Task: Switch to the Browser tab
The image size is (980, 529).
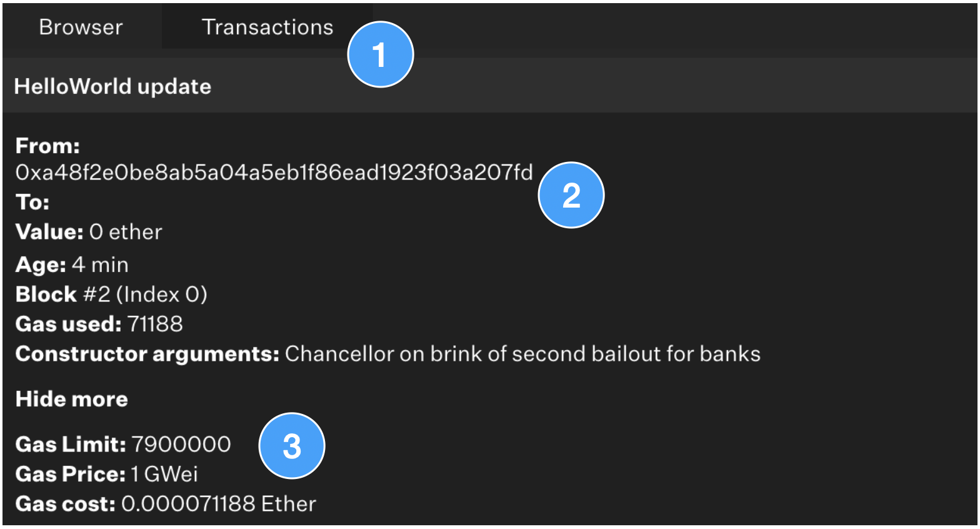Action: tap(81, 27)
